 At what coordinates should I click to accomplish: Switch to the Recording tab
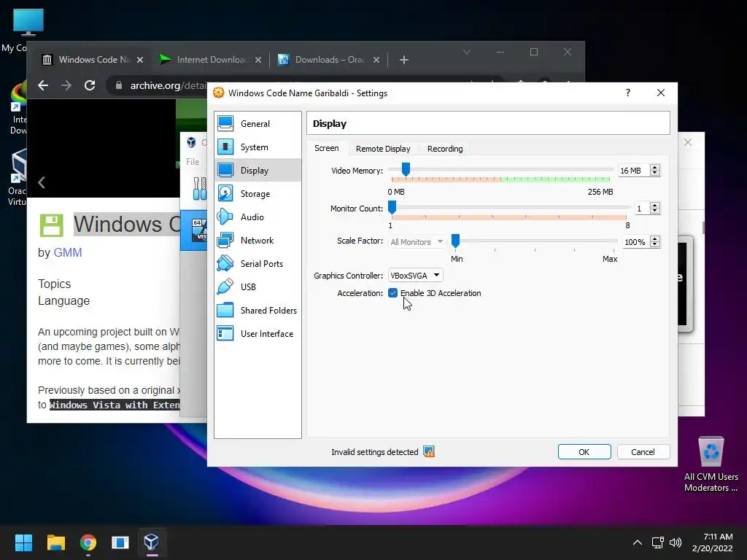pyautogui.click(x=445, y=149)
